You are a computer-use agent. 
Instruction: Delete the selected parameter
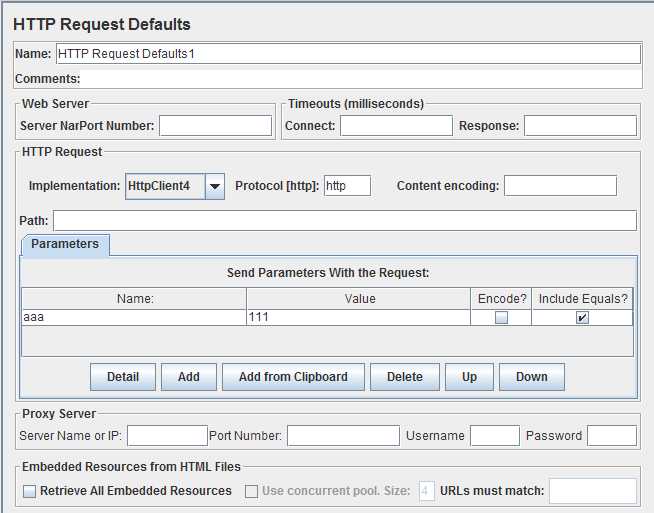(405, 377)
